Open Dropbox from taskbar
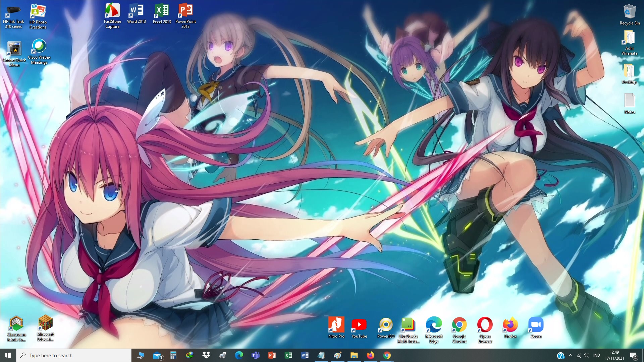Viewport: 644px width, 362px height. click(x=206, y=355)
